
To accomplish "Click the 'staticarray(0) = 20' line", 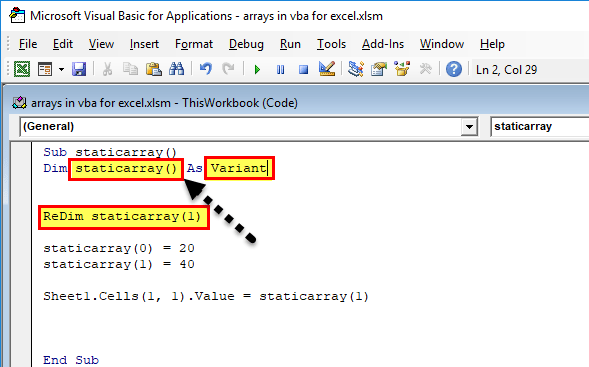I will point(119,248).
